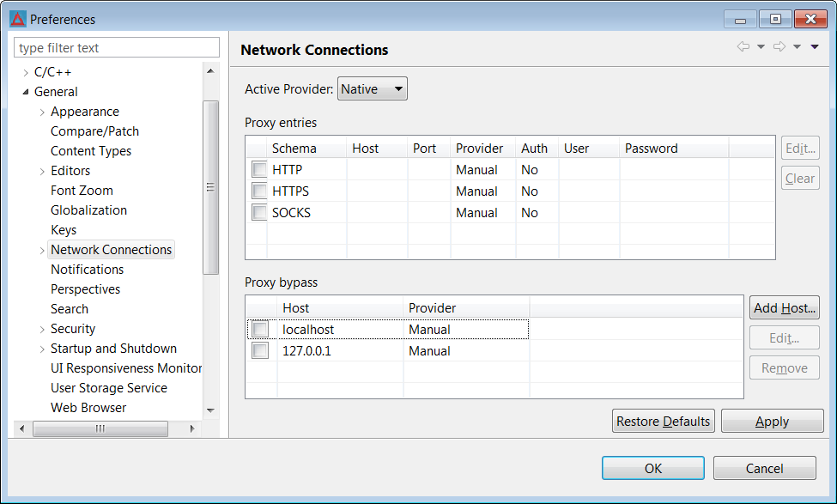Image resolution: width=837 pixels, height=504 pixels.
Task: Select Keys in the preferences tree
Action: (64, 229)
